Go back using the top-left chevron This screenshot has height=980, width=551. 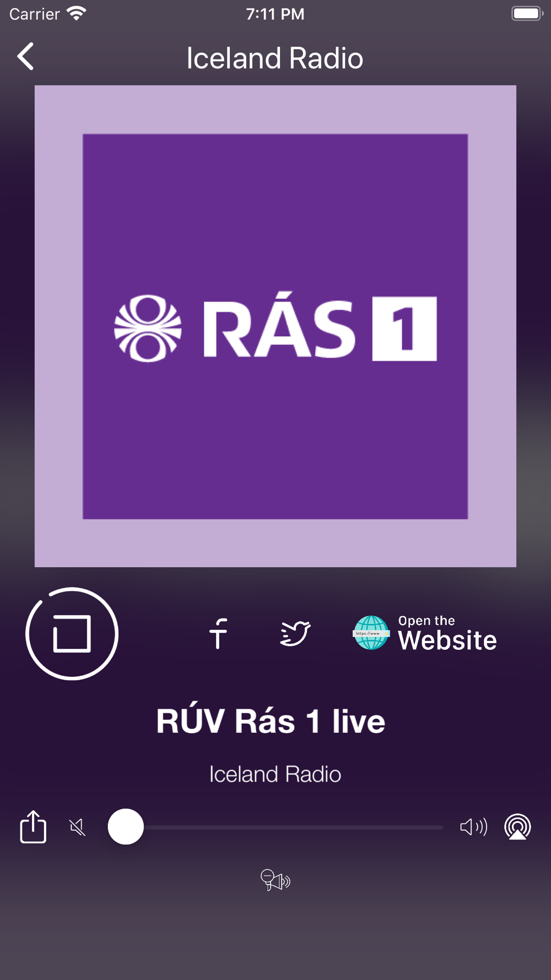tap(25, 56)
